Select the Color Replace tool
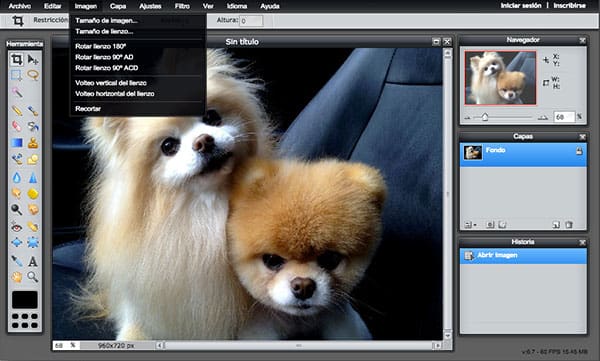The height and width of the screenshot is (361, 600). tap(16, 159)
